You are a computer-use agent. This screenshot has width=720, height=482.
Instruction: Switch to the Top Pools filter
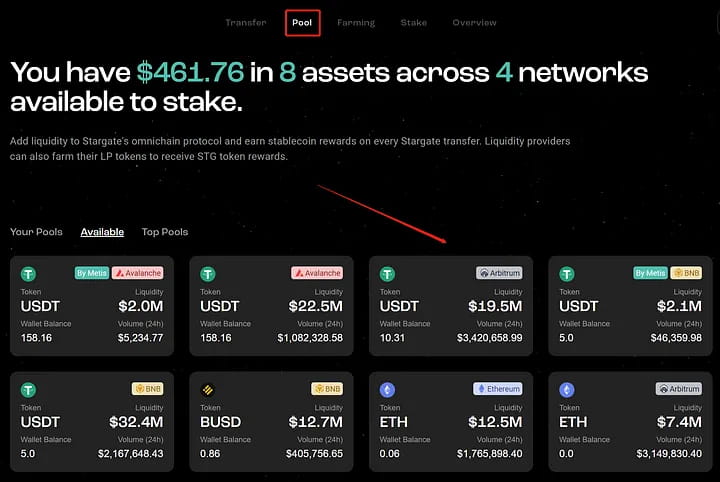tap(164, 232)
